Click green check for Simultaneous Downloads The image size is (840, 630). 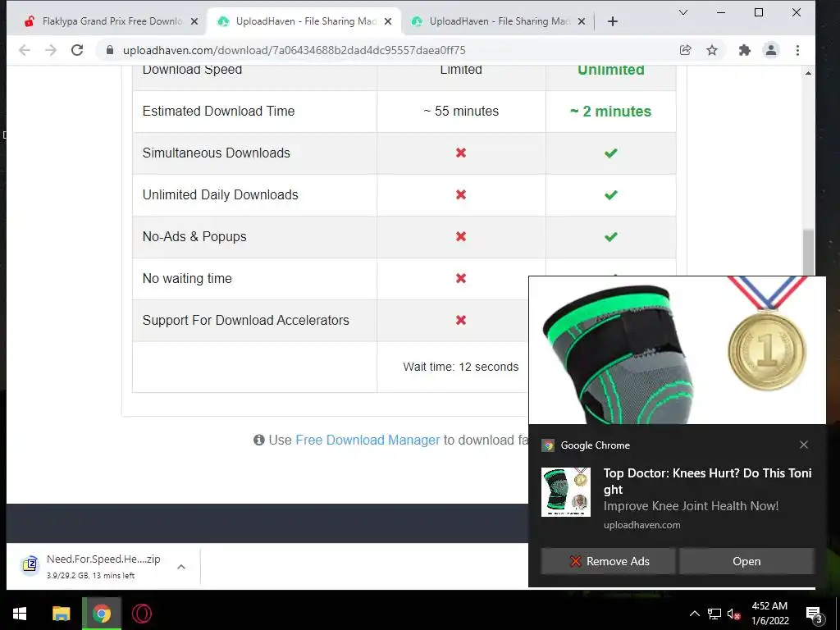(610, 153)
